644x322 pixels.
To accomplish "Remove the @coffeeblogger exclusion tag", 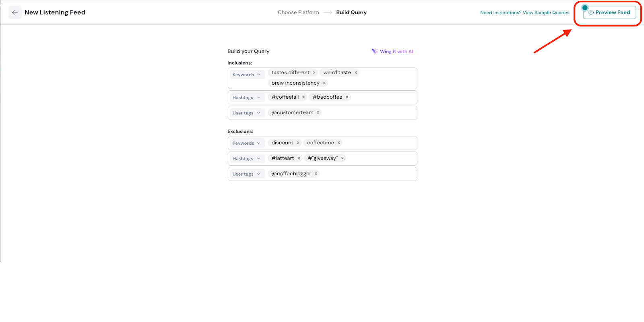I will click(316, 174).
